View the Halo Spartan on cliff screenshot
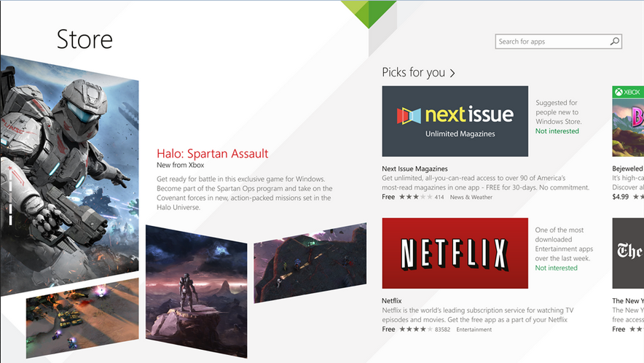The height and width of the screenshot is (363, 644). [x=196, y=292]
